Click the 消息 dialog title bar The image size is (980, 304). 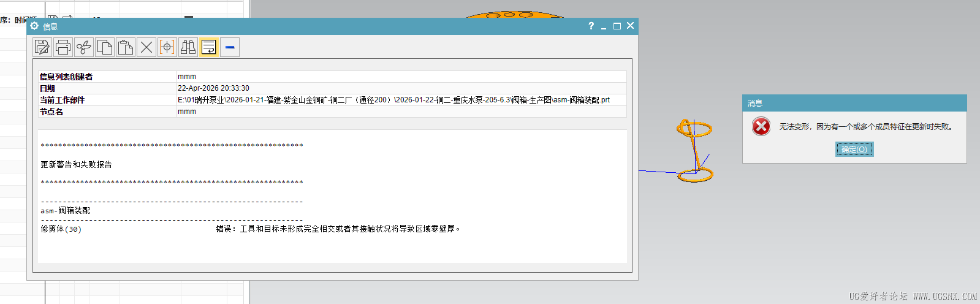tap(854, 103)
